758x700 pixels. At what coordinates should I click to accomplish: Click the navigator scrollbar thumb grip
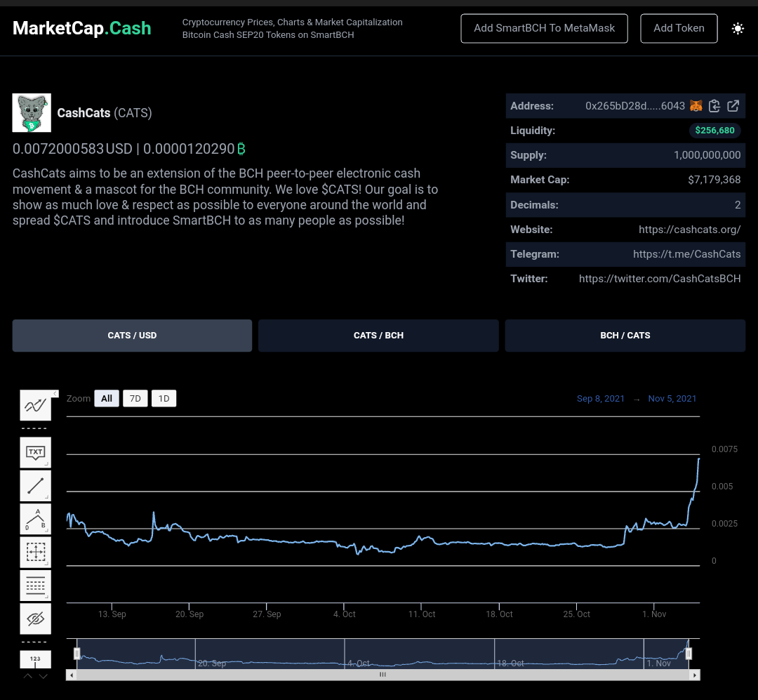[x=383, y=675]
